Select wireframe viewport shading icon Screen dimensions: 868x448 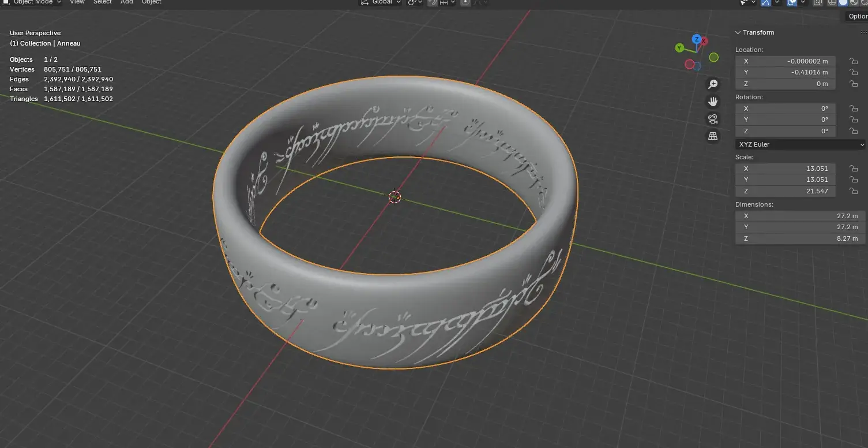point(833,2)
